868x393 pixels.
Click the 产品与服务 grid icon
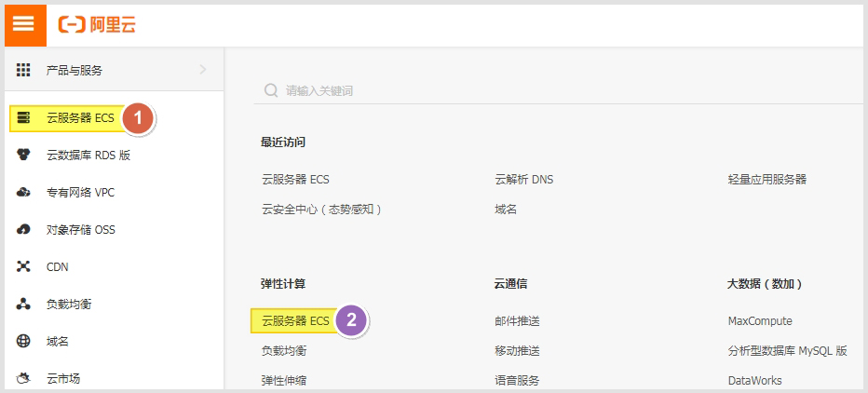tap(22, 70)
